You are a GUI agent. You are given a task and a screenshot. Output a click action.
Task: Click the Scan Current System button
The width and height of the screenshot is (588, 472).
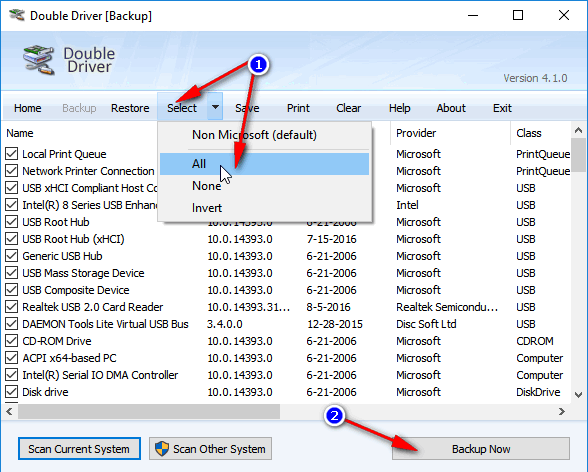point(79,448)
